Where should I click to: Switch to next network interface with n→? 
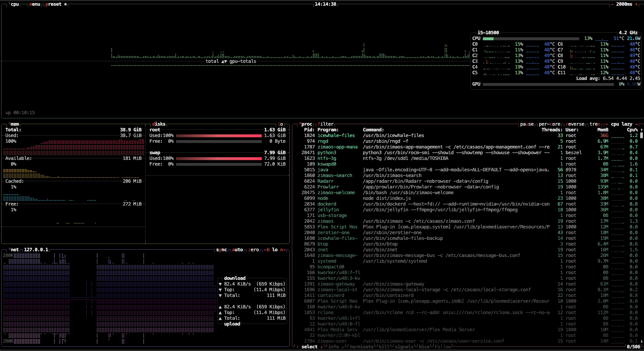(283, 250)
